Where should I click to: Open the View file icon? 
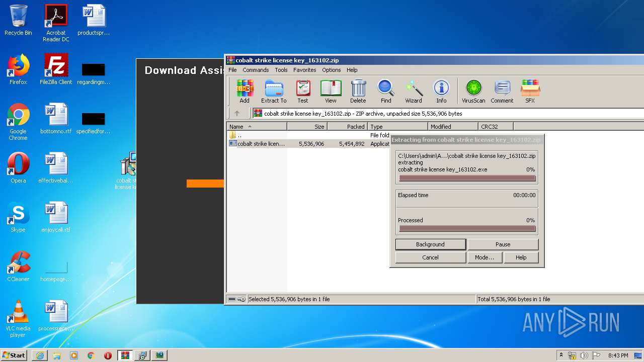[x=331, y=91]
